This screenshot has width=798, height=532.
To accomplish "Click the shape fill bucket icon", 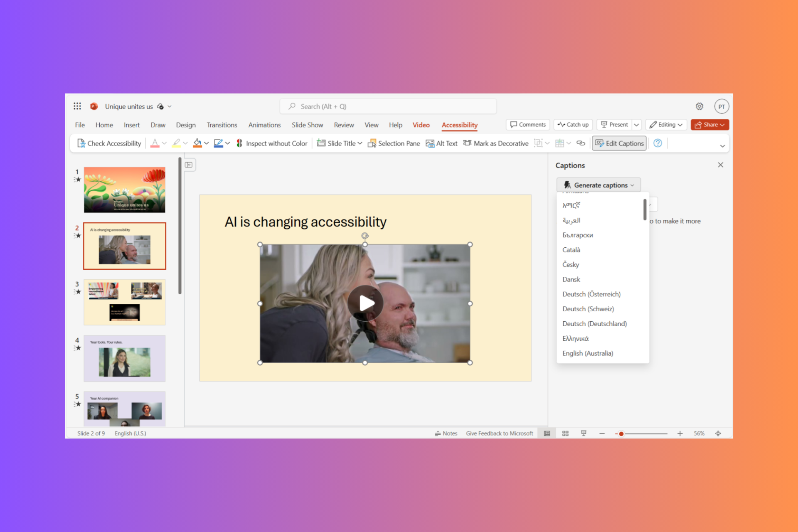I will pyautogui.click(x=197, y=143).
